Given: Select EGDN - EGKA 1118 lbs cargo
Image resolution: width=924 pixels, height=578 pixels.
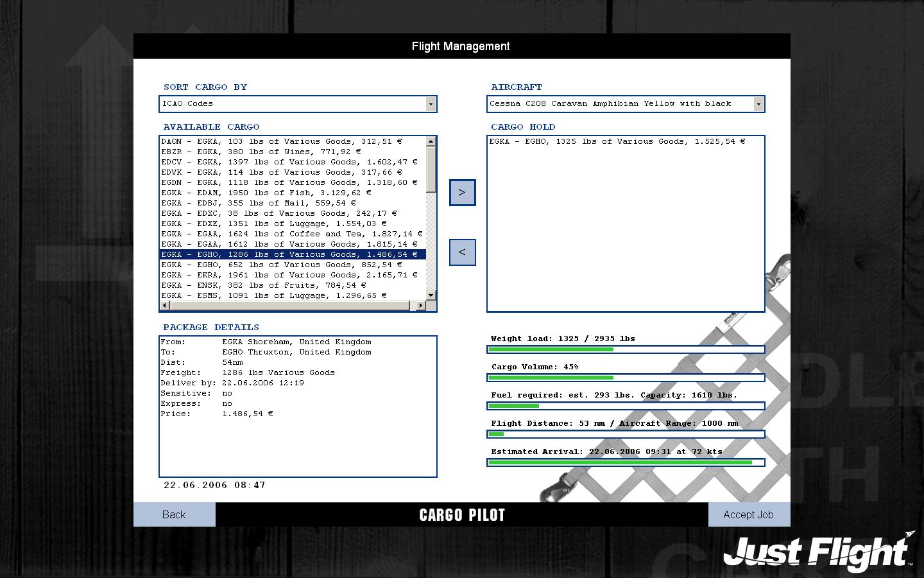Looking at the screenshot, I should pyautogui.click(x=293, y=182).
